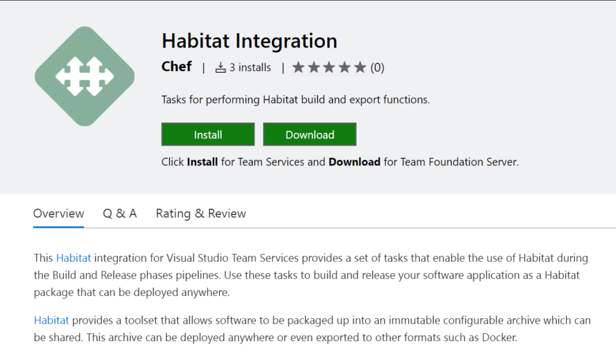Download the extension for Team Foundation Server
The width and height of the screenshot is (616, 364).
309,134
